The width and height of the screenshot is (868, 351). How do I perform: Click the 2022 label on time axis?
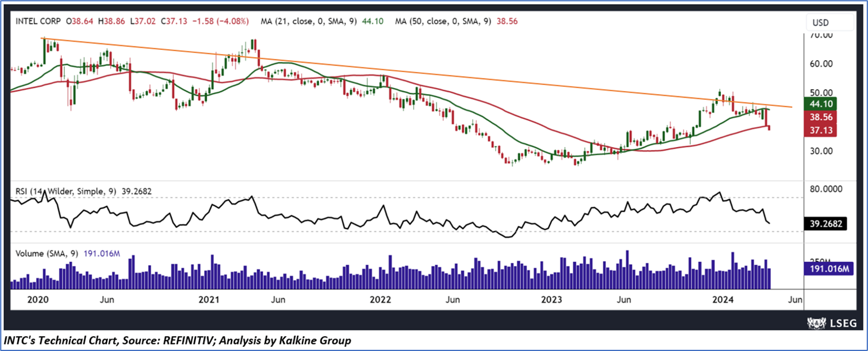pyautogui.click(x=382, y=299)
